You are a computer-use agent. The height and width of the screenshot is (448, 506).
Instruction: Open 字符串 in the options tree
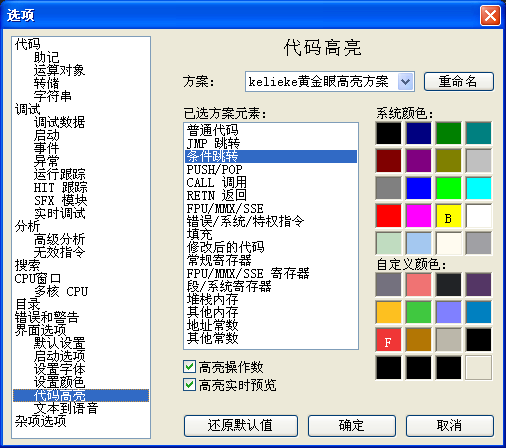53,96
